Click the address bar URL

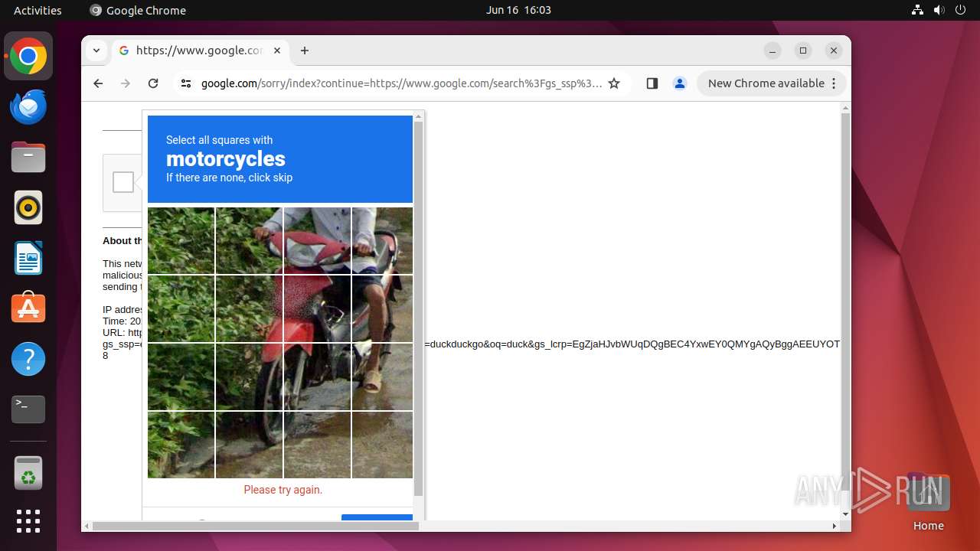click(401, 83)
